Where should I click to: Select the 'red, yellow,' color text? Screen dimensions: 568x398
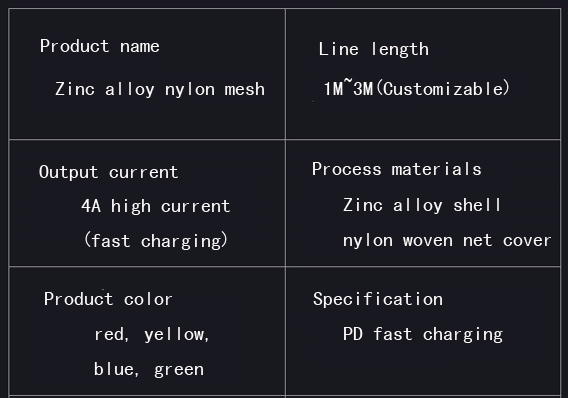152,334
